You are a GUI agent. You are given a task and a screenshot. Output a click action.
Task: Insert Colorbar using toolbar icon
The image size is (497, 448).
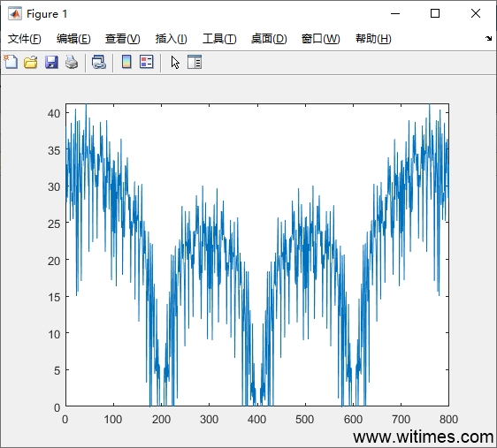(x=126, y=62)
